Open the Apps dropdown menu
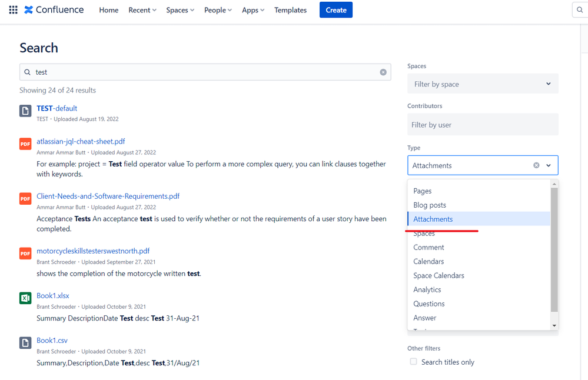Image resolution: width=588 pixels, height=380 pixels. [x=253, y=10]
